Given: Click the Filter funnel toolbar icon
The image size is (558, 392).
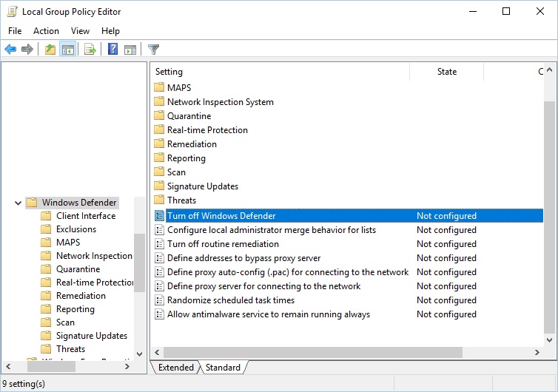Looking at the screenshot, I should [153, 49].
